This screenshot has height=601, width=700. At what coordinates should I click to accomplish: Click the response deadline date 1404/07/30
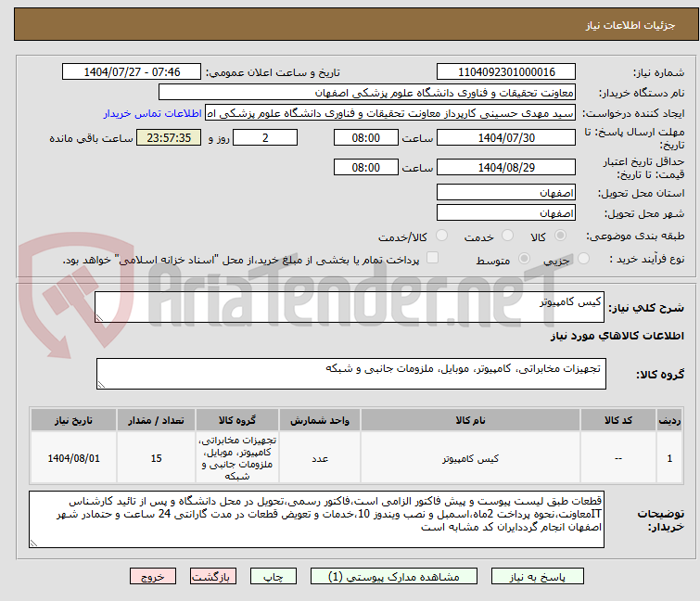click(x=506, y=137)
